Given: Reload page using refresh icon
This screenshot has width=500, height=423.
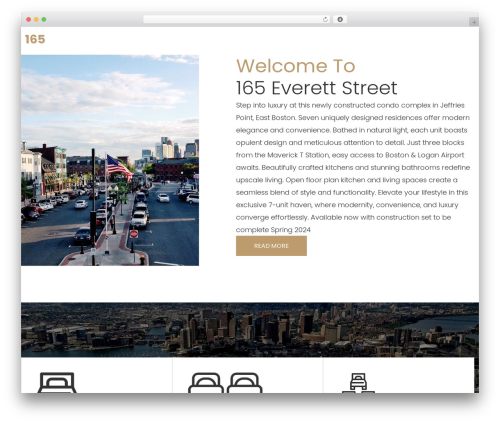Looking at the screenshot, I should pyautogui.click(x=325, y=19).
